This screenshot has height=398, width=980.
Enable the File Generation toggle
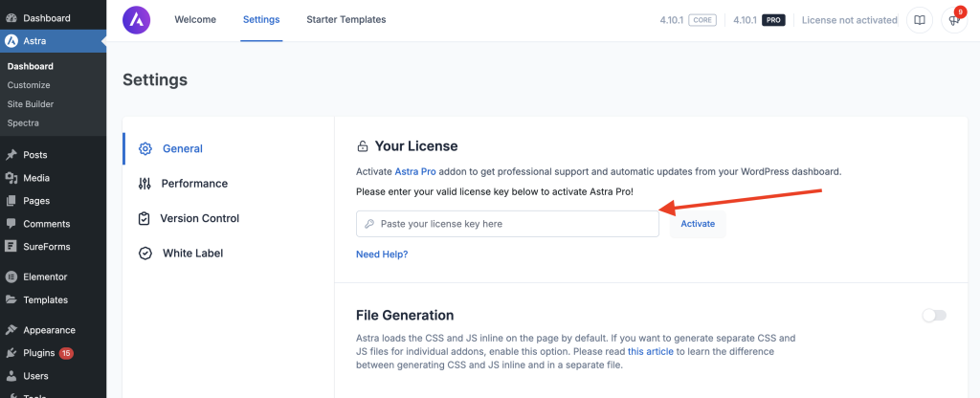click(x=933, y=316)
